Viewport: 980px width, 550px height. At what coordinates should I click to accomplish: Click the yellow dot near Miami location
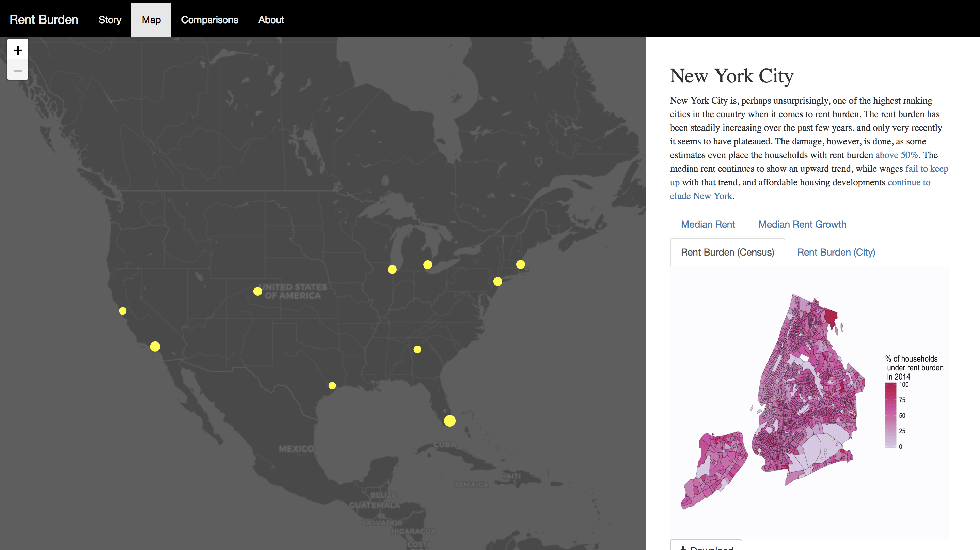pos(449,421)
